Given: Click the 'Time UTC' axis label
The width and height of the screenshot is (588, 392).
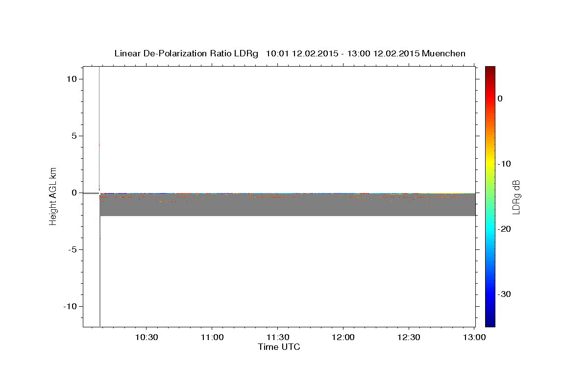Looking at the screenshot, I should [279, 347].
